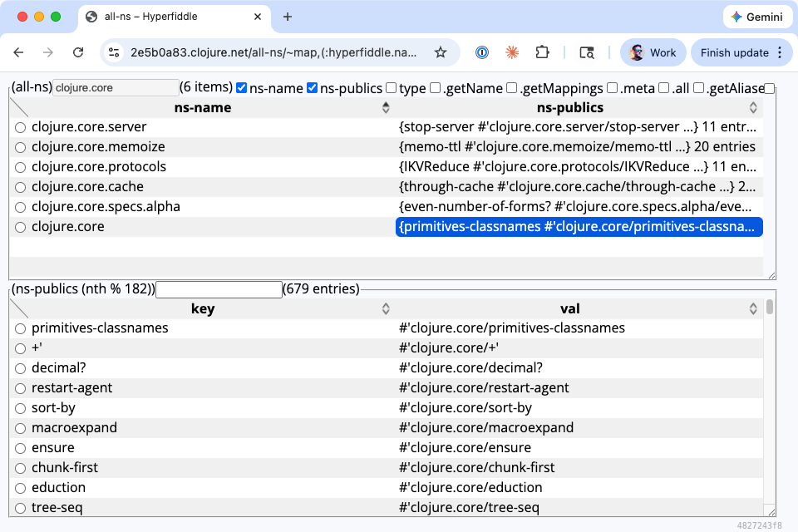Sort by the ns-name column arrows

point(386,107)
